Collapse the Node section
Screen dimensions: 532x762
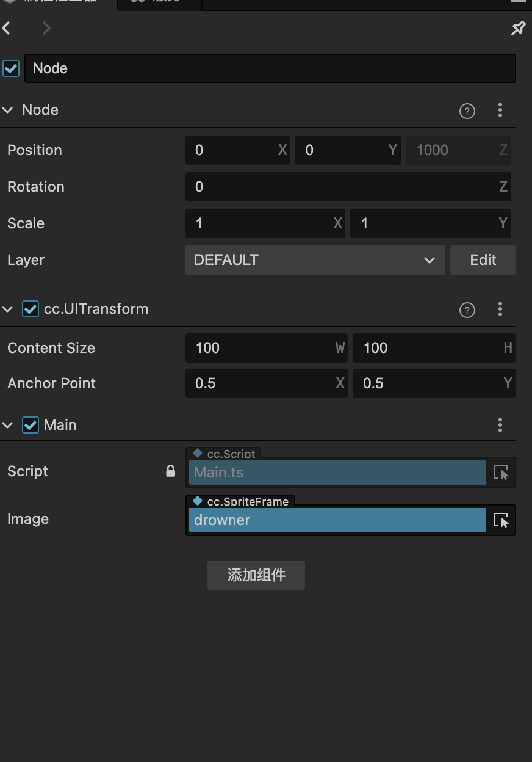(8, 110)
